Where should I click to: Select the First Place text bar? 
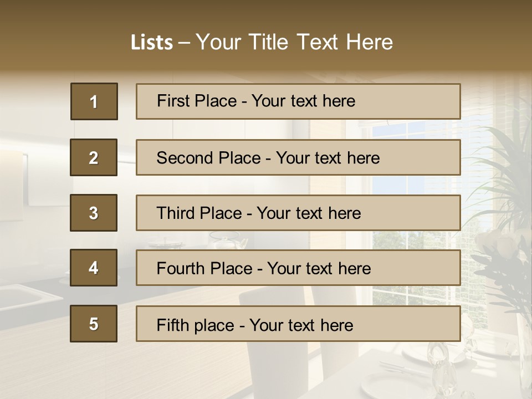tap(298, 101)
